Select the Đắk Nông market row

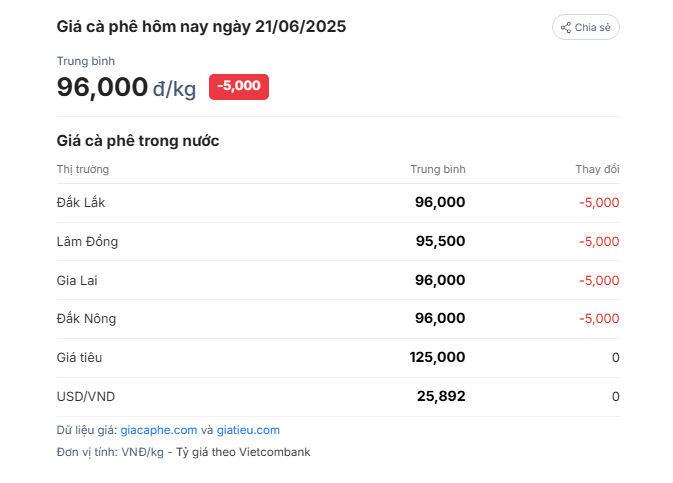coord(338,319)
